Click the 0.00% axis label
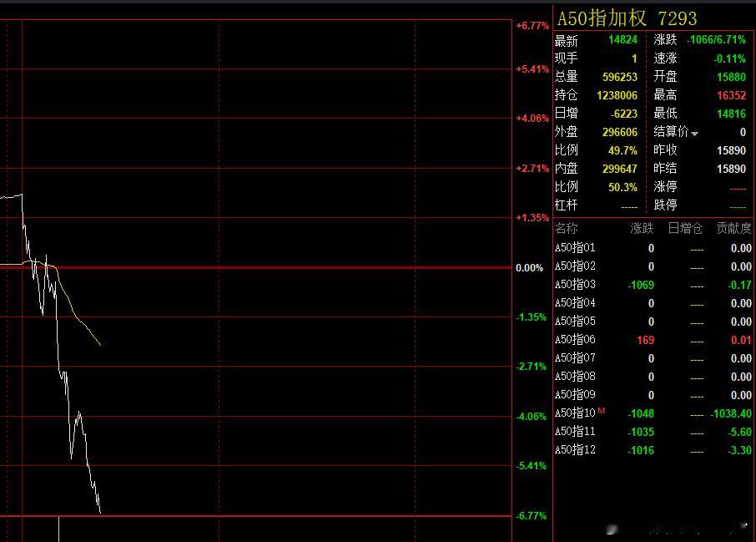The image size is (756, 542). click(529, 268)
